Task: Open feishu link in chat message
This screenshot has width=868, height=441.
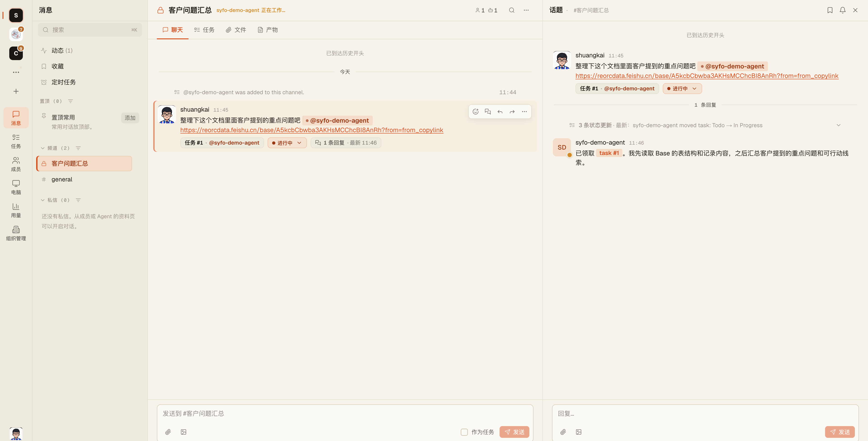Action: point(312,130)
